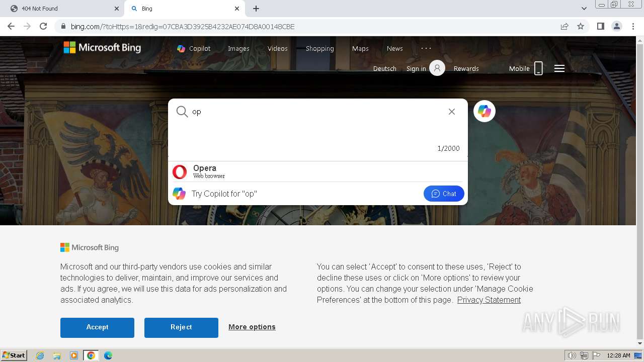The height and width of the screenshot is (362, 644).
Task: Go to Shopping section
Action: tap(320, 48)
